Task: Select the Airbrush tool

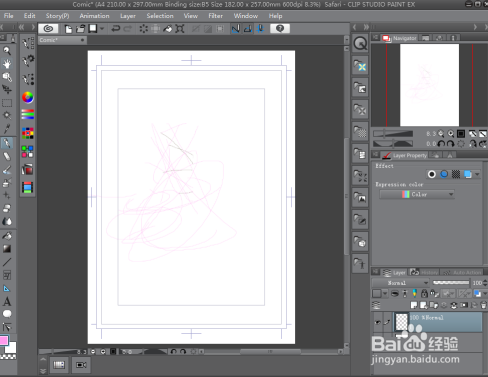Action: 7,183
